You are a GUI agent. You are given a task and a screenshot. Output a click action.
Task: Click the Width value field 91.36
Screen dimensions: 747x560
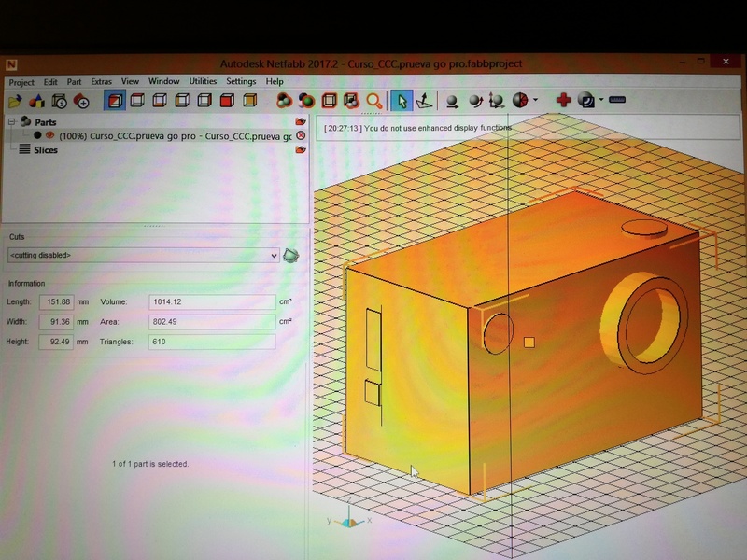tap(57, 322)
